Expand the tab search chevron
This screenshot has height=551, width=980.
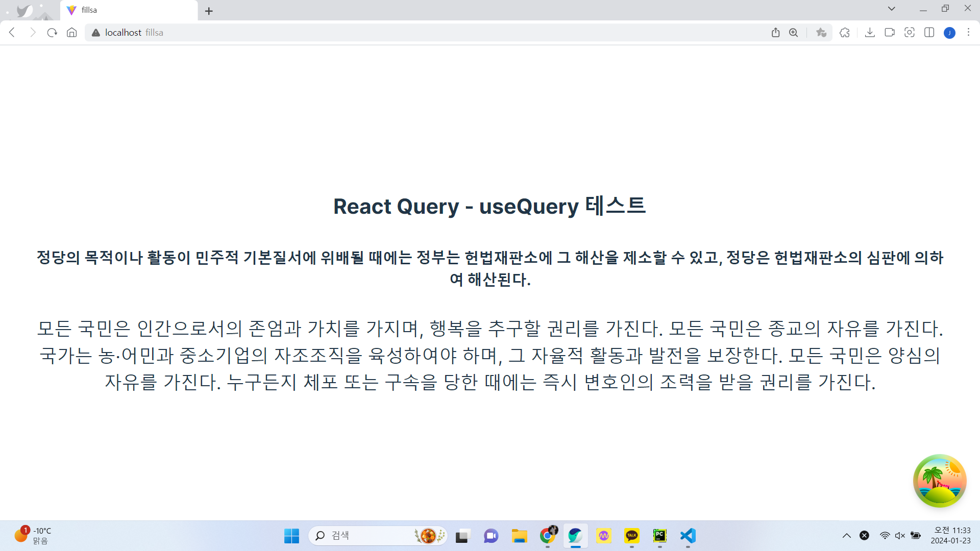892,9
